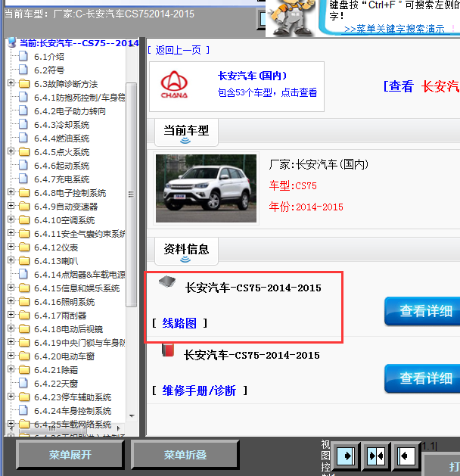Open the 6.2符号 document icon
Viewport: 460px width, 476px height.
[x=23, y=70]
